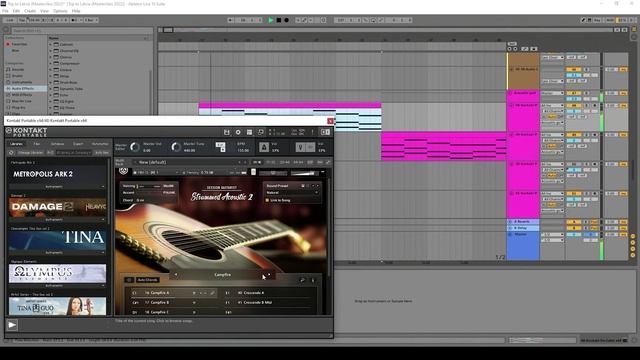The image size is (640, 360).
Task: Open Max for Live category
Action: pyautogui.click(x=21, y=101)
